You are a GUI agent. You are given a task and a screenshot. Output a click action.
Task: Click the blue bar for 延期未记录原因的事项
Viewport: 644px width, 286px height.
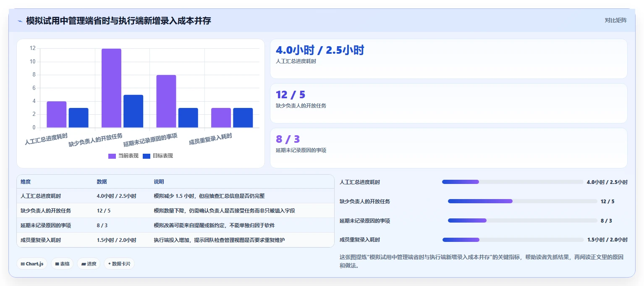[188, 118]
